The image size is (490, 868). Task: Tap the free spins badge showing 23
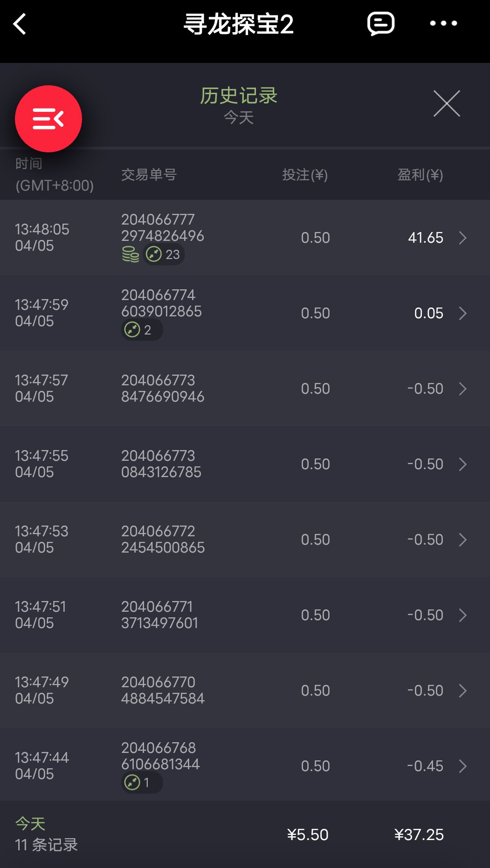tap(163, 254)
